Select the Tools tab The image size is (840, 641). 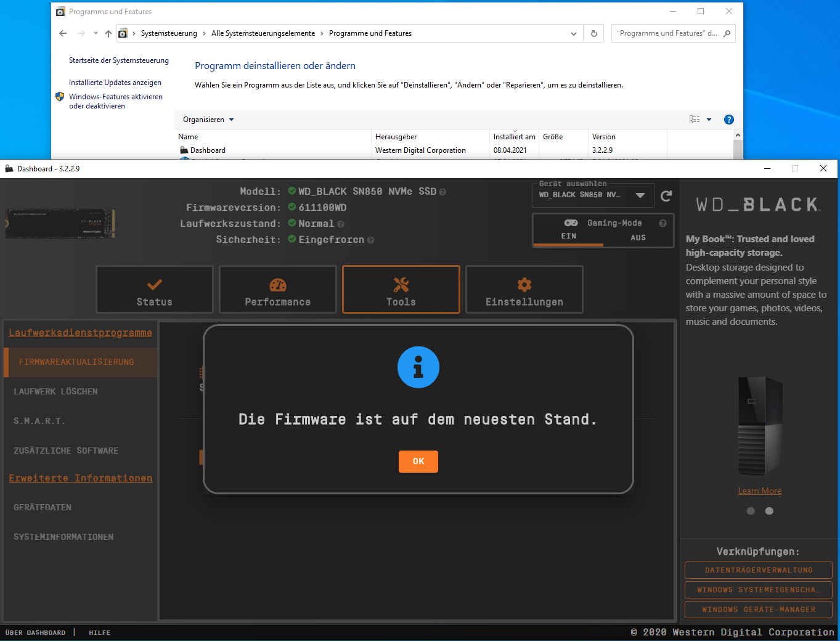coord(401,290)
